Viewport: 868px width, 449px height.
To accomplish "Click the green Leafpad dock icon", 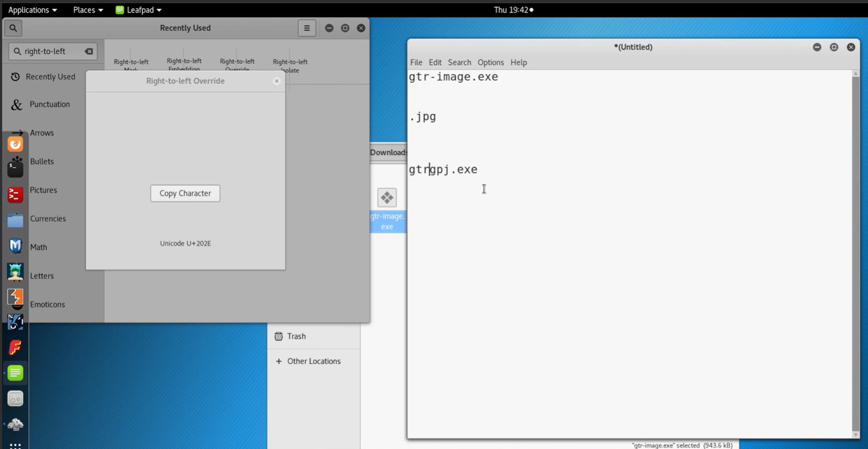I will click(15, 373).
